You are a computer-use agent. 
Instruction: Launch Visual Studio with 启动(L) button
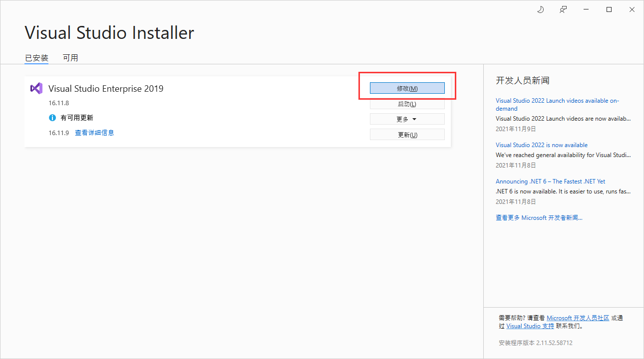pos(407,104)
